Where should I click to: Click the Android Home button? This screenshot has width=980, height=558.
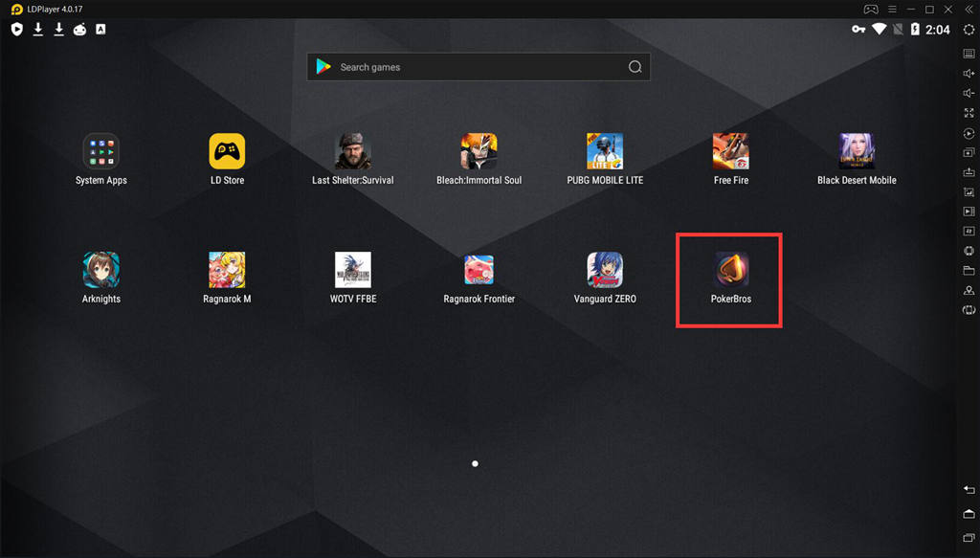point(969,514)
